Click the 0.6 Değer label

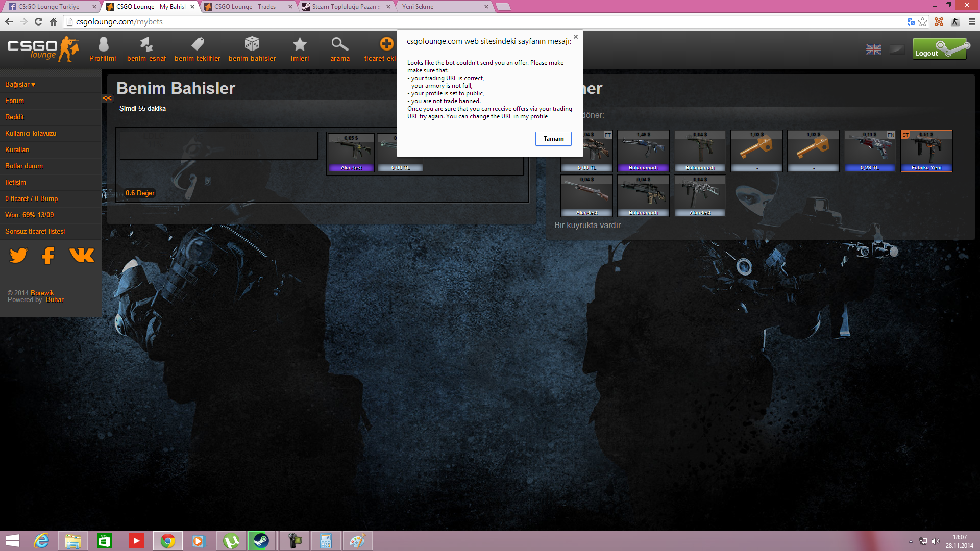coord(140,193)
